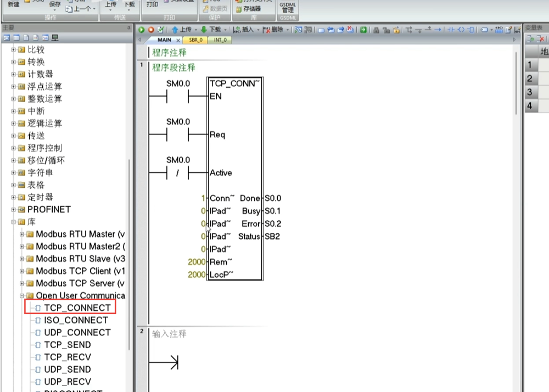Pin the 主要 project tree panel
Screen dimensions: 549x392
coord(129,27)
